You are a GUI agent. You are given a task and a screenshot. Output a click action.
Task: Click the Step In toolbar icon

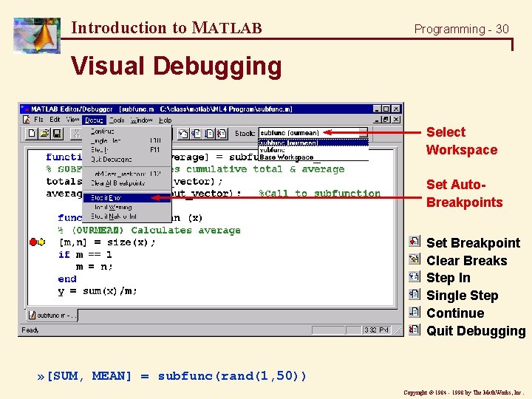coord(183,134)
